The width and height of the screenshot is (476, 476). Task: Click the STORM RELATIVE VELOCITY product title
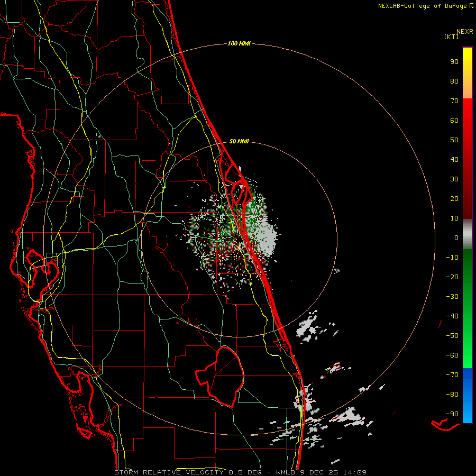pyautogui.click(x=169, y=472)
